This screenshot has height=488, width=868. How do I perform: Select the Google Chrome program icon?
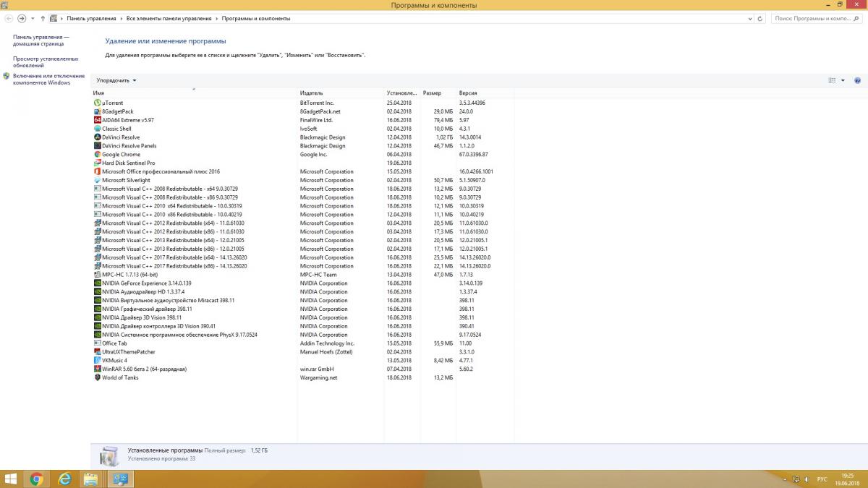pyautogui.click(x=98, y=155)
